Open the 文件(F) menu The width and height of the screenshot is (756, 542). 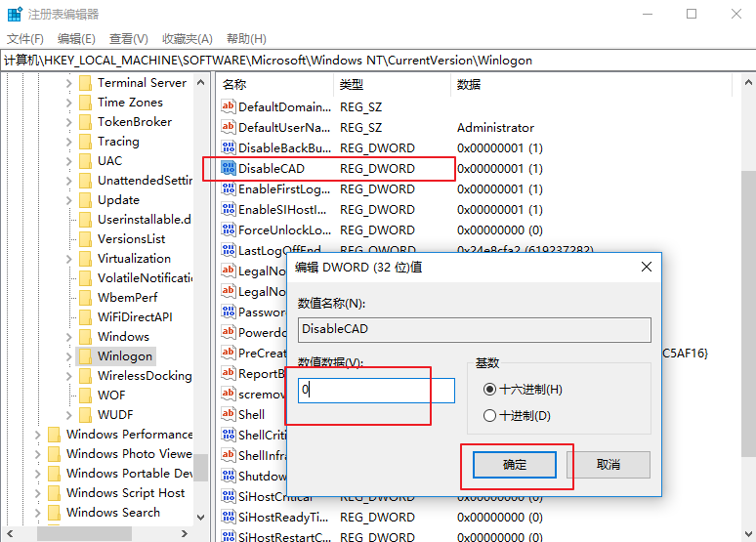point(25,38)
